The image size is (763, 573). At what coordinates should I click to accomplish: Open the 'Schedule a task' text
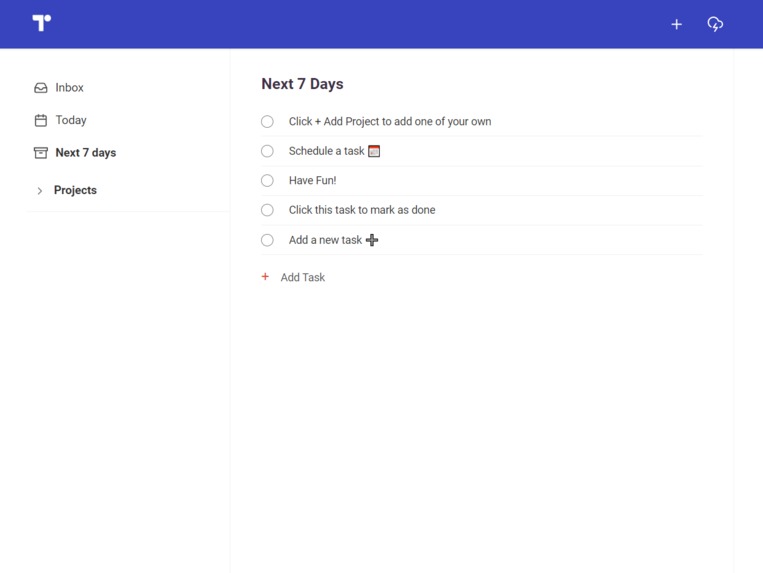[x=327, y=151]
